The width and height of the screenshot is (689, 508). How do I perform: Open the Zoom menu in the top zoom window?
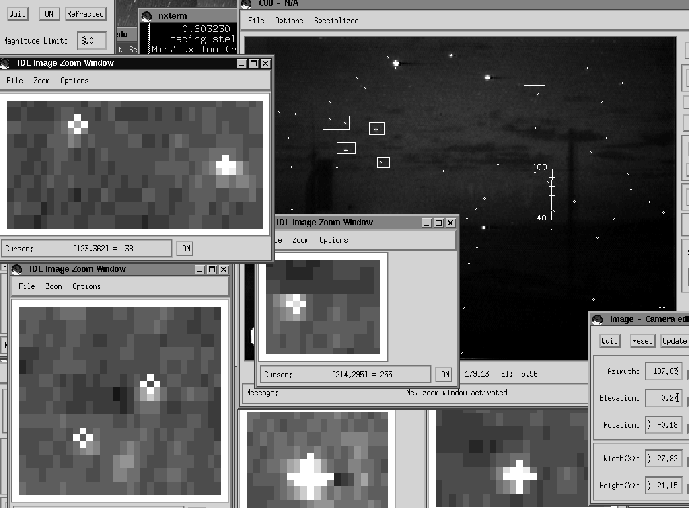(42, 80)
